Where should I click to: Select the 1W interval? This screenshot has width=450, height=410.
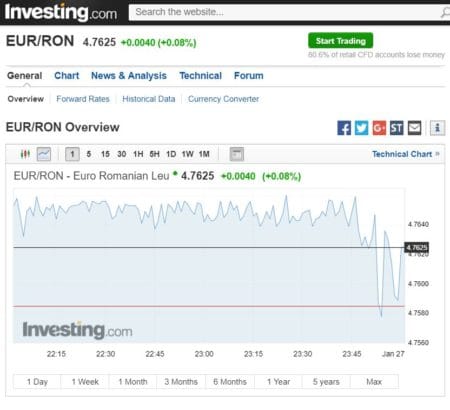pos(187,154)
